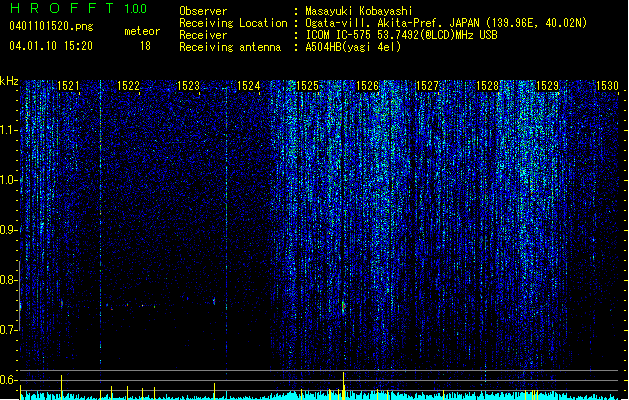Click the Receiving Location label
Screen dimensions: 629x400
coord(233,23)
